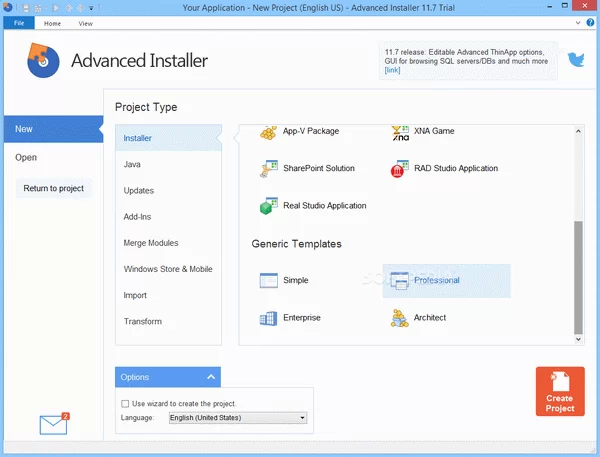Enable 'Use wizard to create the project'
Image resolution: width=600 pixels, height=457 pixels.
(125, 403)
